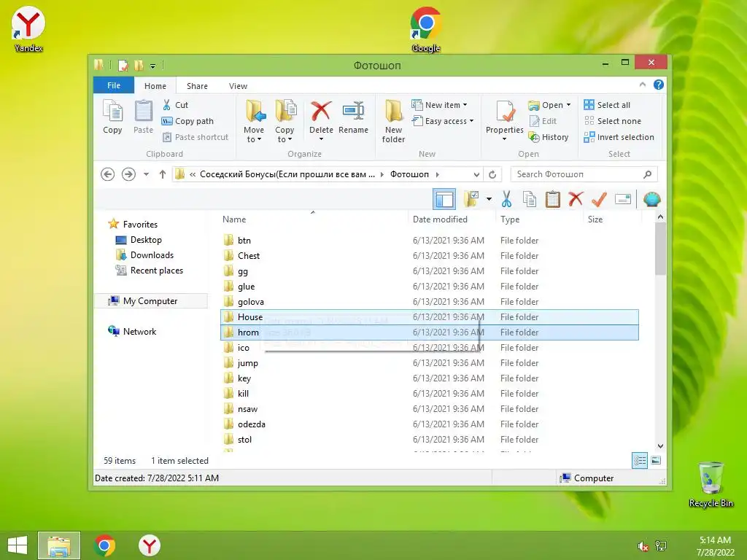Select Downloads in navigation pane
Screen dimensions: 747x560
[145, 255]
